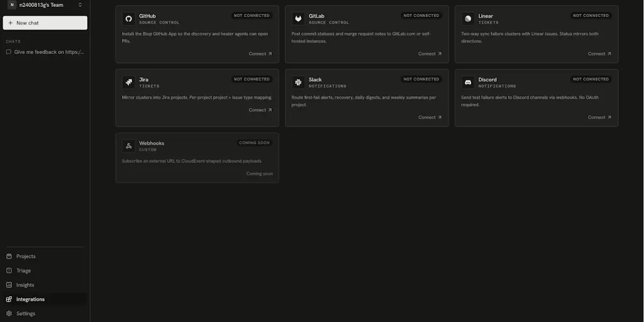This screenshot has width=644, height=322.
Task: Connect the GitLab integration
Action: [430, 54]
